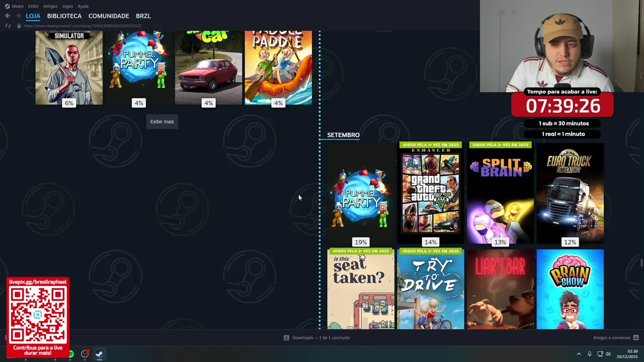Open the Exibir menu

pyautogui.click(x=33, y=6)
